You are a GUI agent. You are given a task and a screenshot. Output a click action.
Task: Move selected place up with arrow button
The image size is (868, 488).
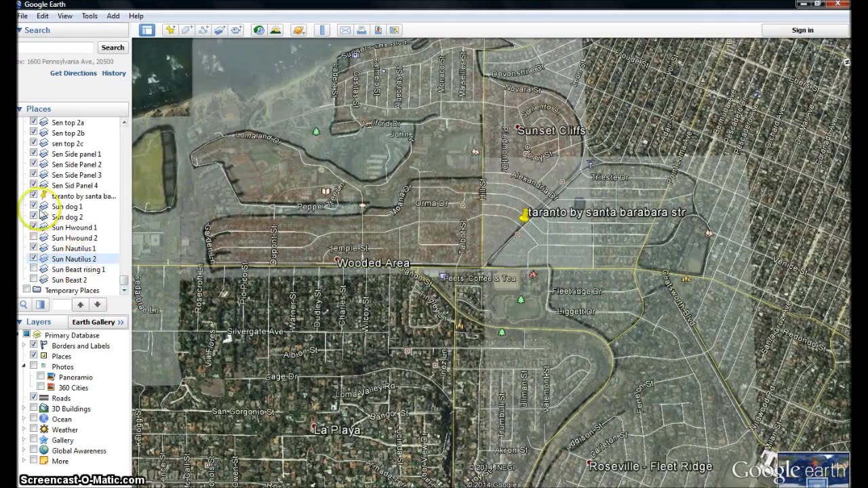click(80, 305)
